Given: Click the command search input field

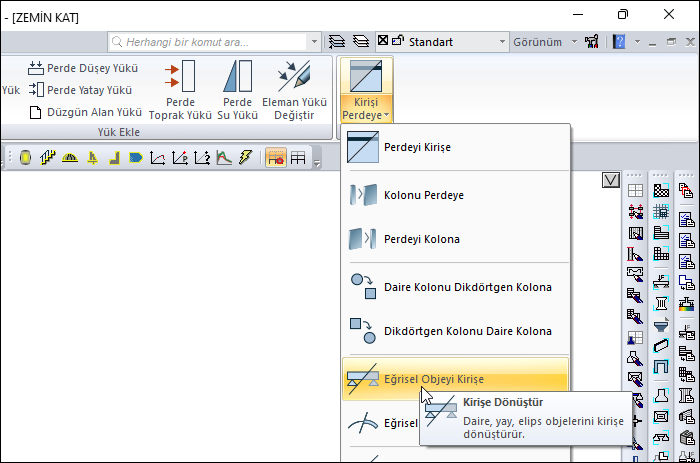Looking at the screenshot, I should [x=214, y=42].
